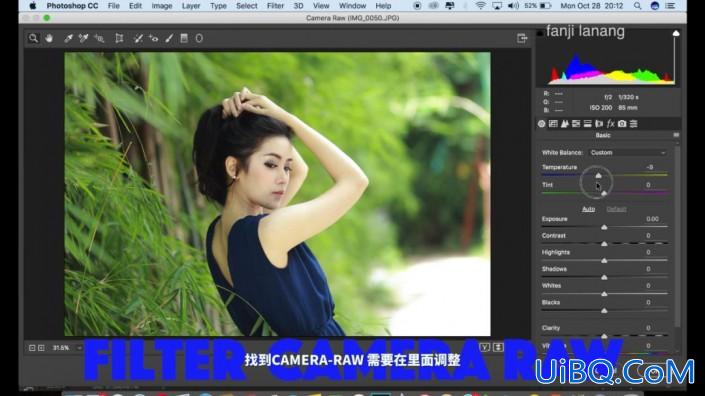The image size is (705, 396).
Task: Click the Clarity slider handle
Action: (604, 336)
